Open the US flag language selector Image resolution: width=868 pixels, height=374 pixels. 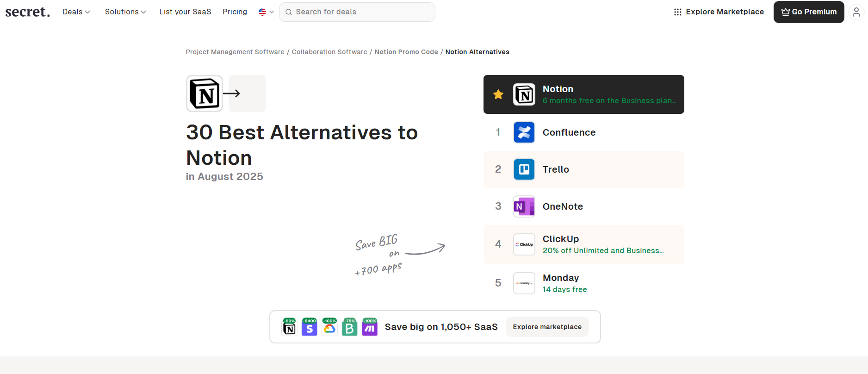click(266, 12)
